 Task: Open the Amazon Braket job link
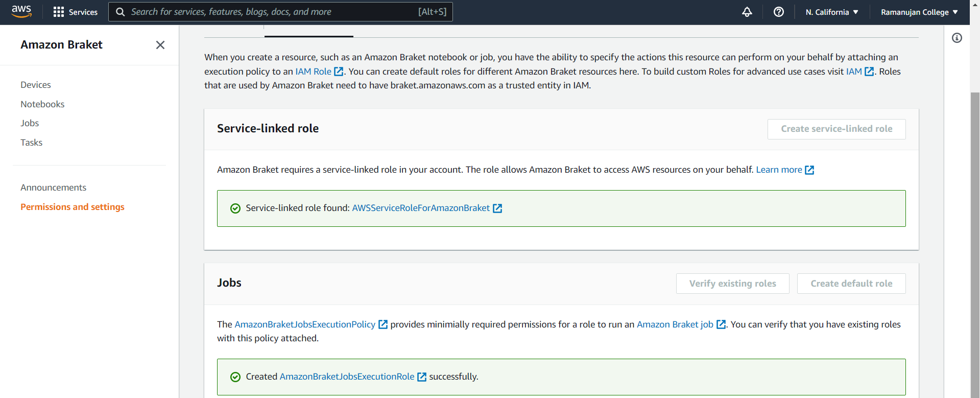point(675,324)
